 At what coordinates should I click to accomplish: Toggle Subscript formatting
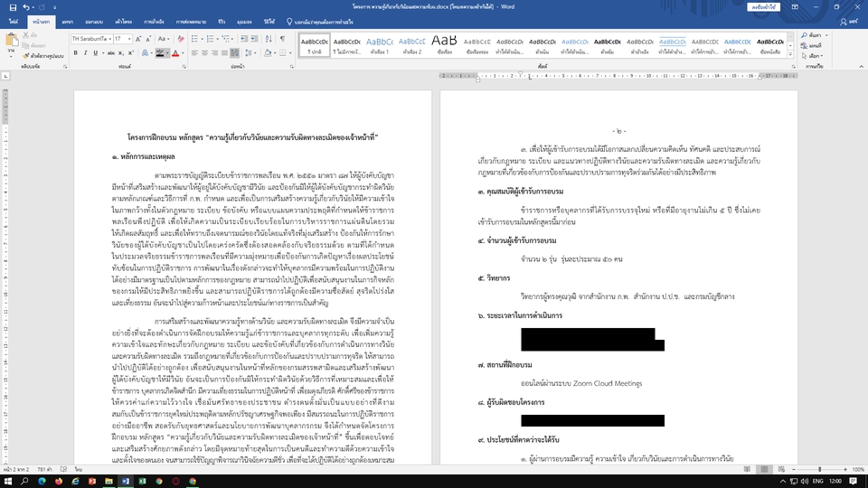(121, 53)
